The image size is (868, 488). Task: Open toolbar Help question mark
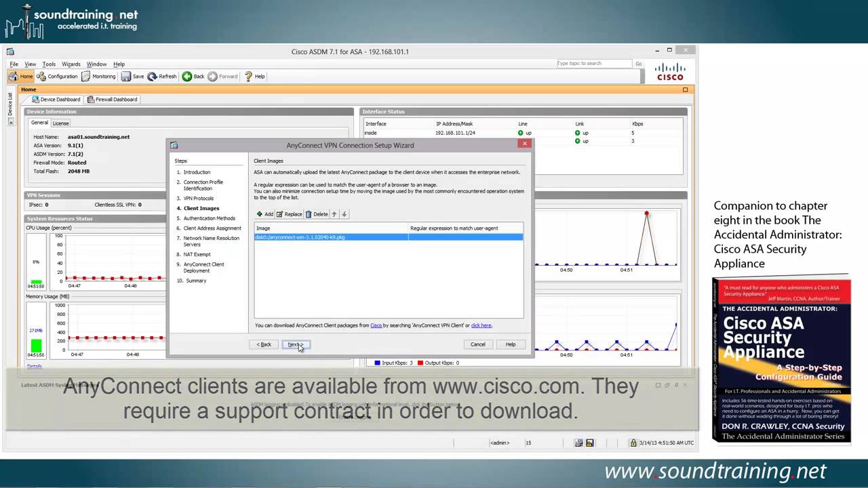[x=249, y=77]
